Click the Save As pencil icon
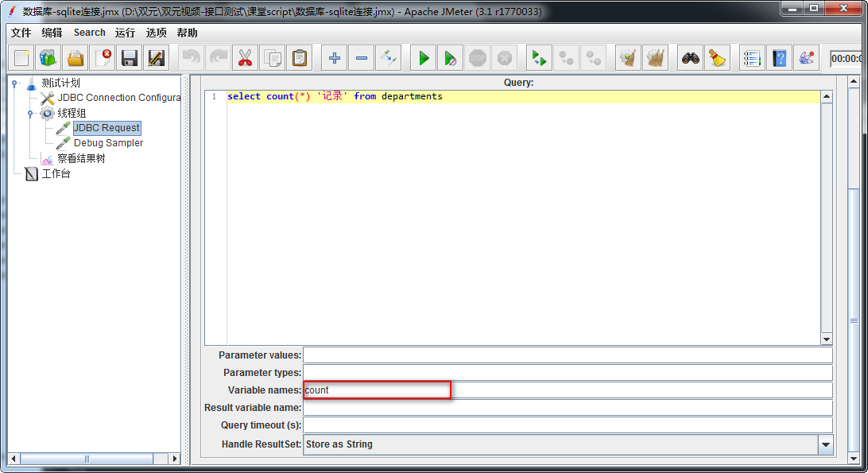868x473 pixels. [x=157, y=58]
